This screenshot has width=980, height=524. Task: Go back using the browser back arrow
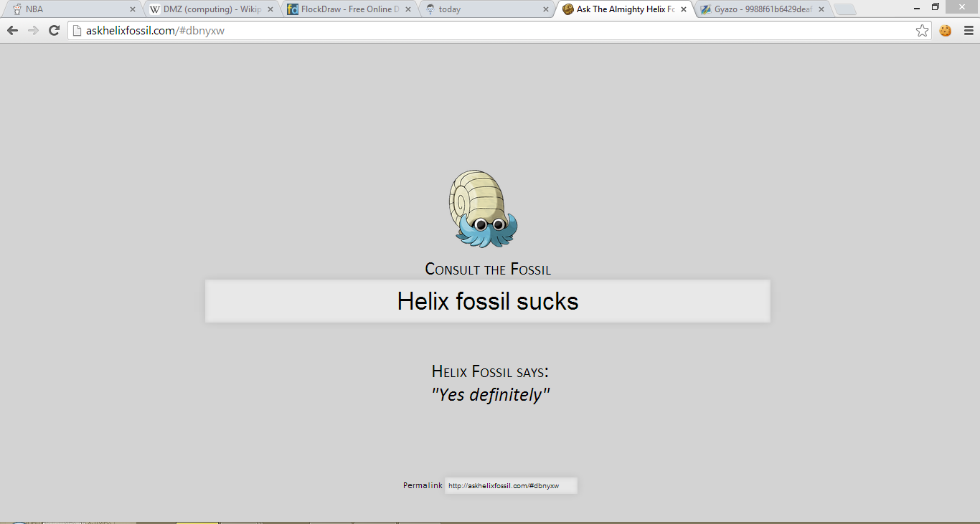click(12, 31)
